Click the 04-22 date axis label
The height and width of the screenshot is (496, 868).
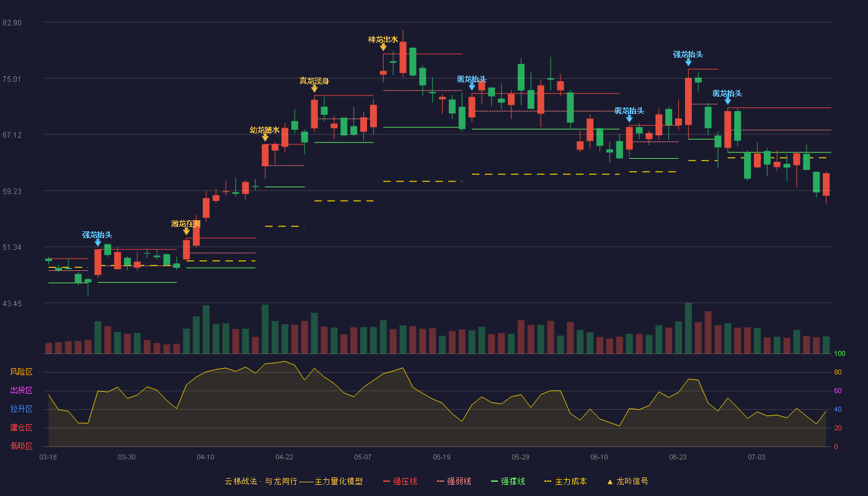point(284,457)
